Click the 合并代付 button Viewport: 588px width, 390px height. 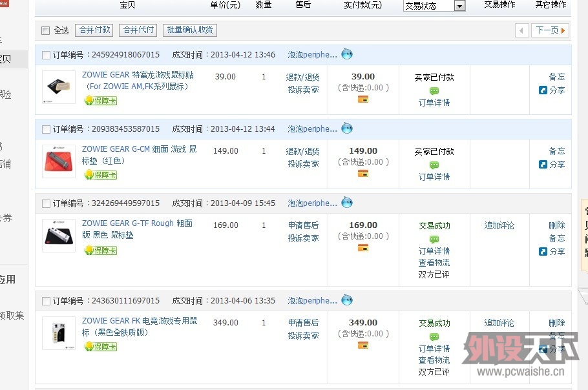(138, 30)
